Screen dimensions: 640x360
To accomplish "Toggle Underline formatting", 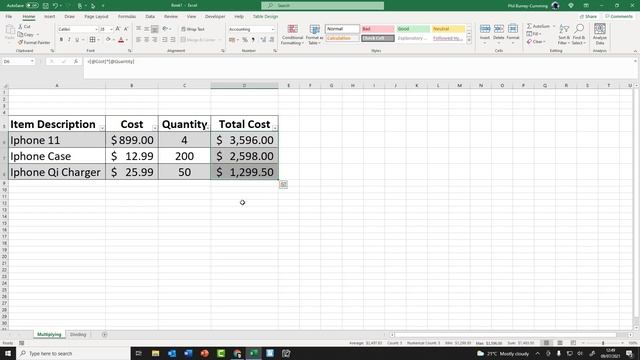I will pyautogui.click(x=77, y=40).
